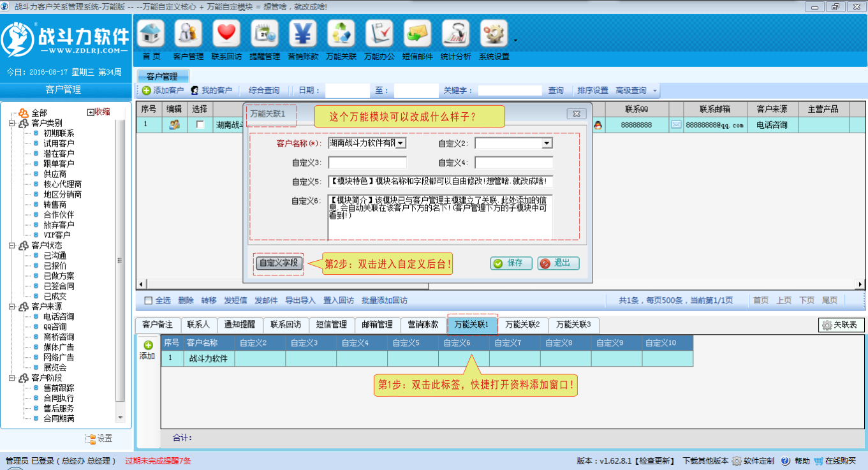
Task: Open 系统设置 gear icon
Action: 494,34
